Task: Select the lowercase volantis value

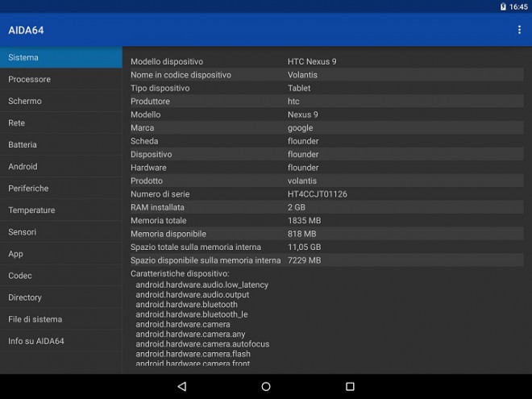Action: [x=302, y=181]
